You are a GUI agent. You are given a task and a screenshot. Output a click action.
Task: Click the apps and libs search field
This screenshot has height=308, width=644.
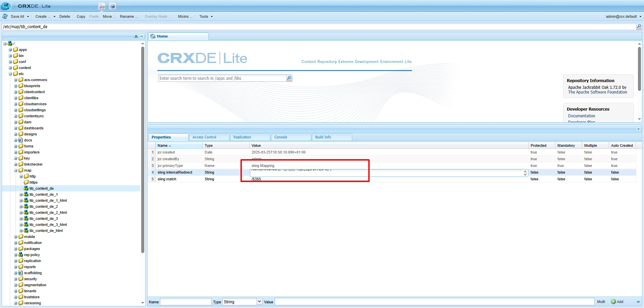pyautogui.click(x=222, y=78)
